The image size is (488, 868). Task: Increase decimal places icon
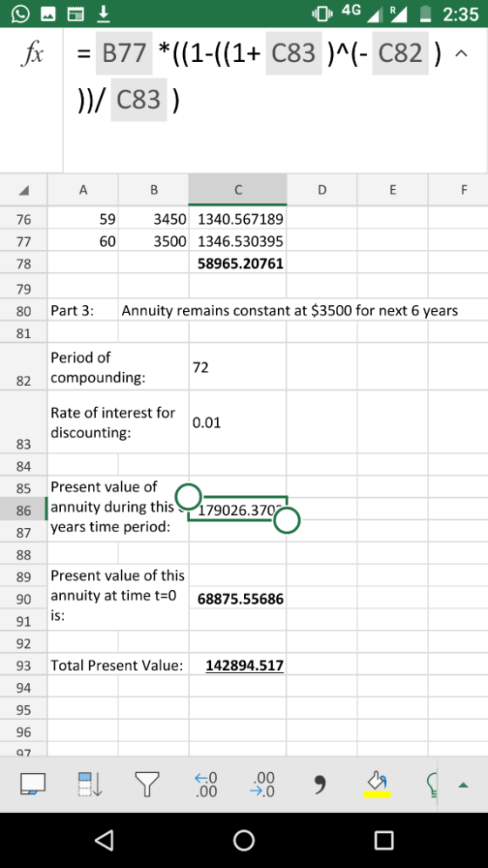point(206,784)
